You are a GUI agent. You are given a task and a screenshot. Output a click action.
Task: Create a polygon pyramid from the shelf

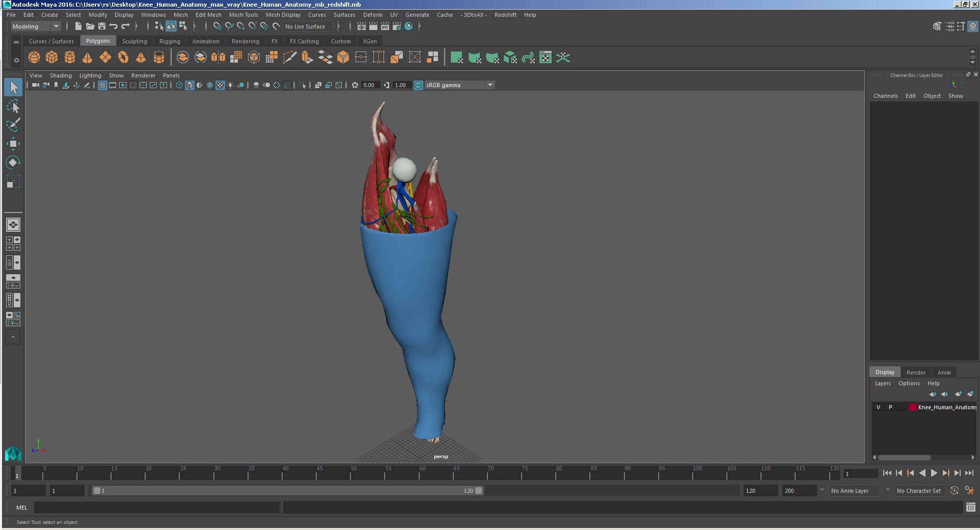coord(141,58)
